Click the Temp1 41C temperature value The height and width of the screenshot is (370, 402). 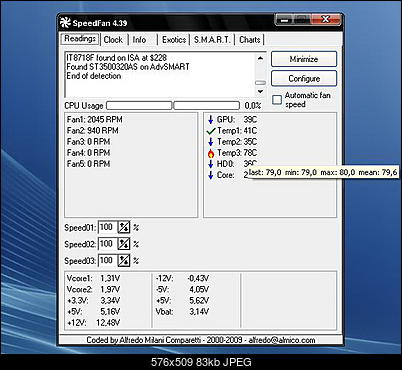coord(250,131)
